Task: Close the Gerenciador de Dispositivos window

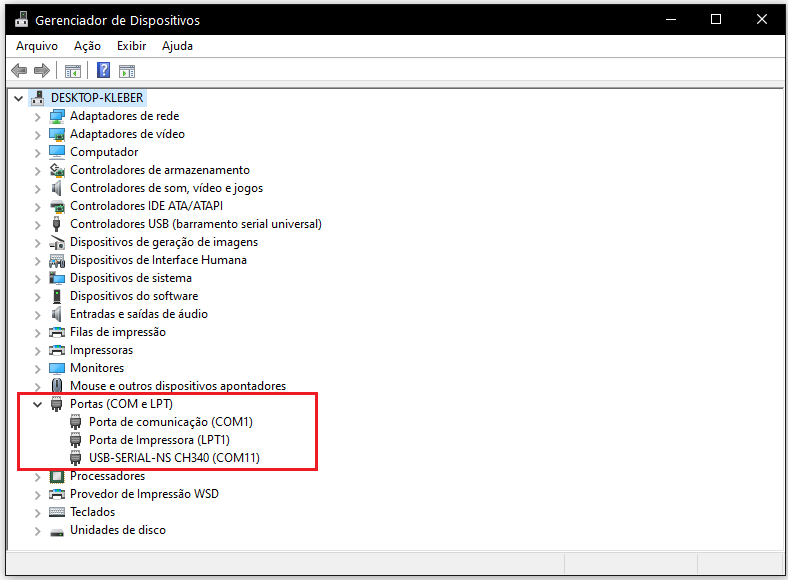Action: (761, 19)
